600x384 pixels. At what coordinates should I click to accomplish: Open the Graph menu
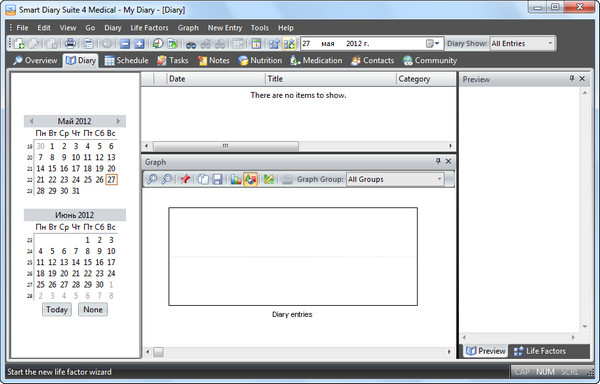coord(188,28)
